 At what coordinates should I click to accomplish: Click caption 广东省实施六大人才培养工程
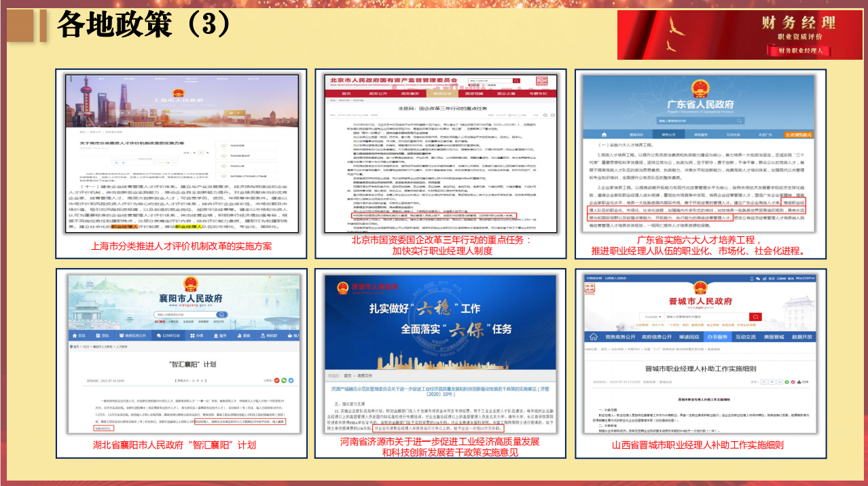(698, 240)
